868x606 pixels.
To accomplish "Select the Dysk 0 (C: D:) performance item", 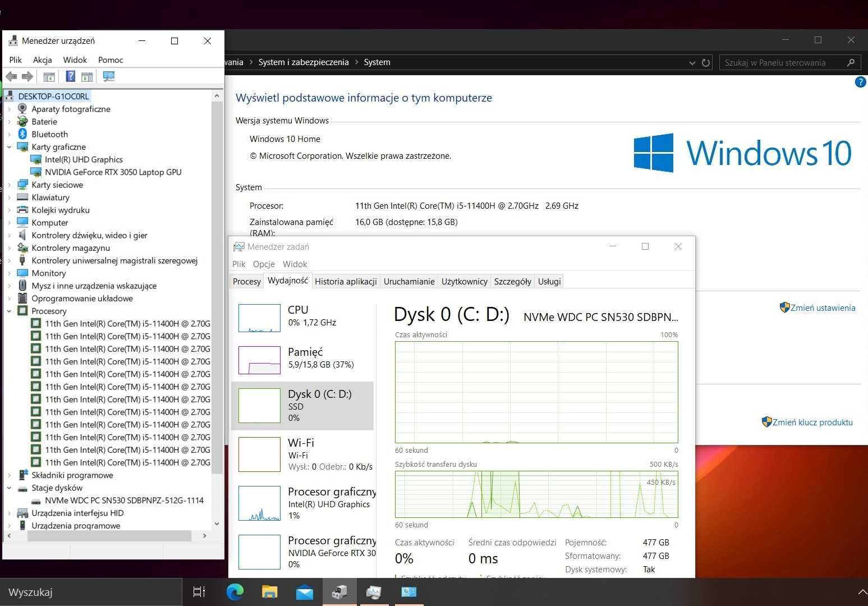I will pos(302,406).
